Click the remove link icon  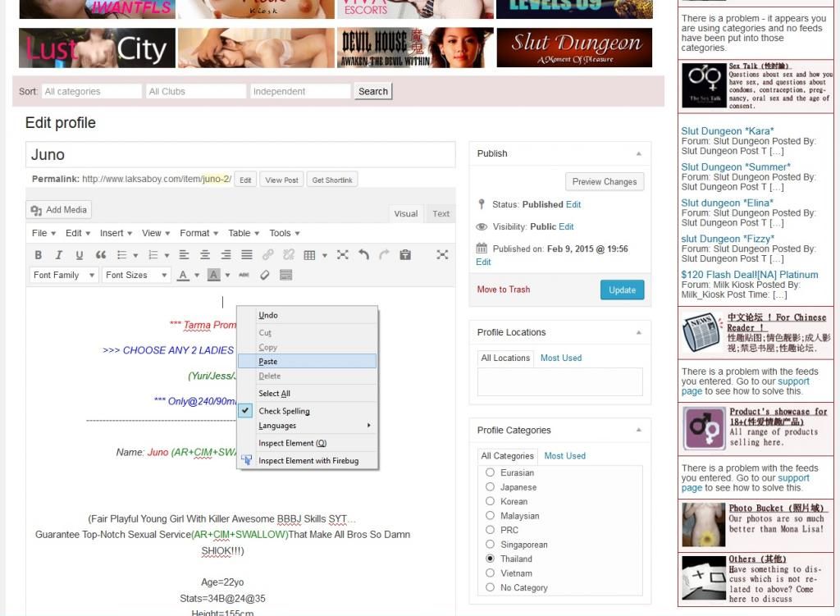point(289,255)
